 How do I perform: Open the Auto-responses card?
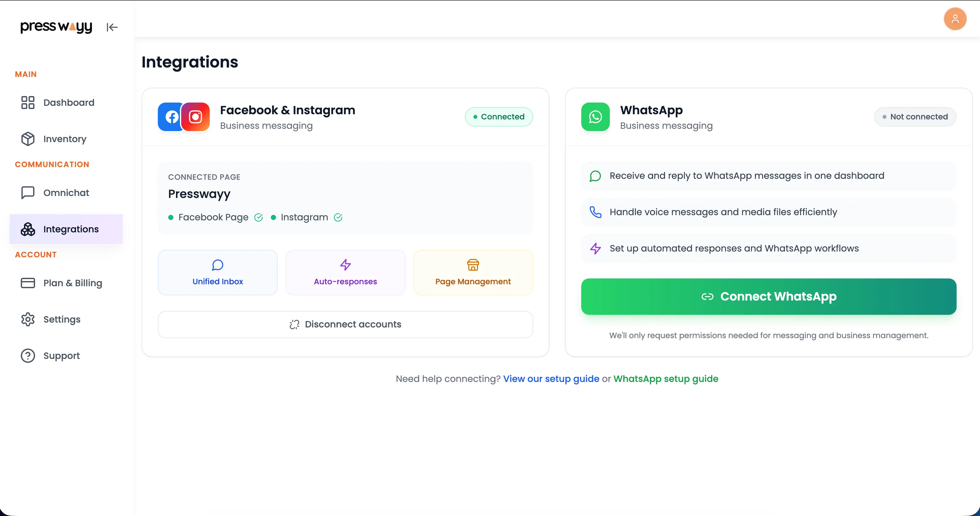pyautogui.click(x=345, y=272)
